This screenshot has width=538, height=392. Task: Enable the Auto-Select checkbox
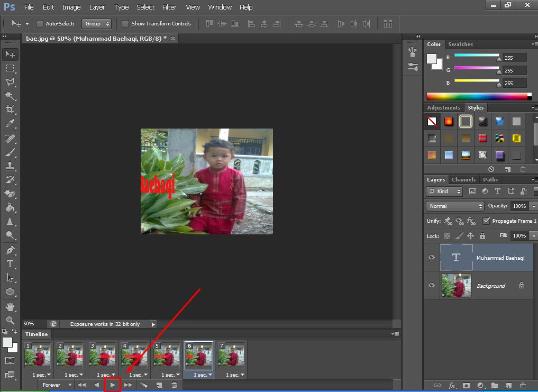(40, 24)
